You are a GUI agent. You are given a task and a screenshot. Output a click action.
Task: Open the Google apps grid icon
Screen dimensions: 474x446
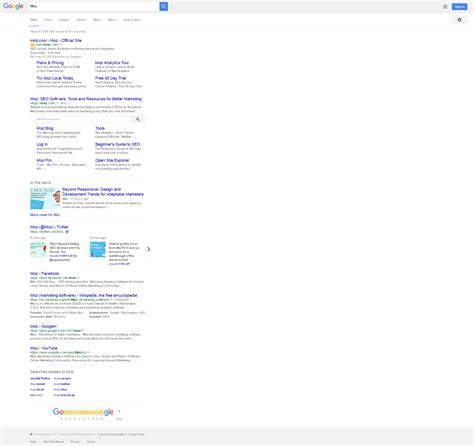pyautogui.click(x=445, y=7)
